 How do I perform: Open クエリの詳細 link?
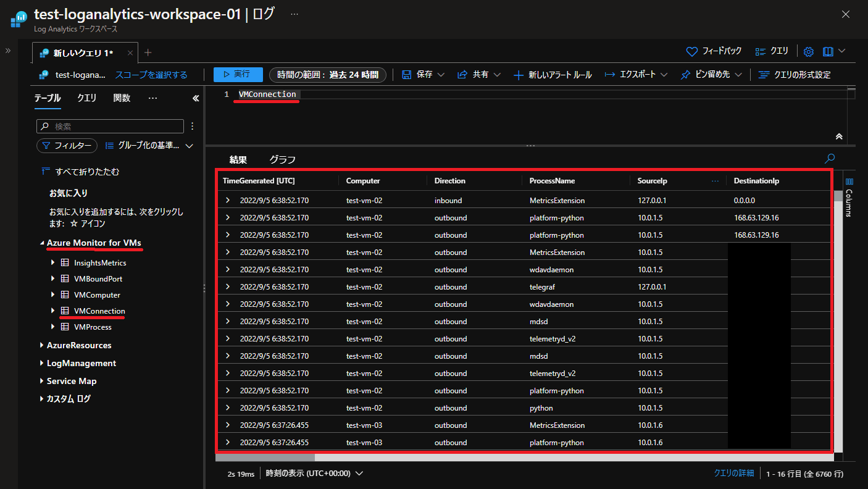(734, 474)
